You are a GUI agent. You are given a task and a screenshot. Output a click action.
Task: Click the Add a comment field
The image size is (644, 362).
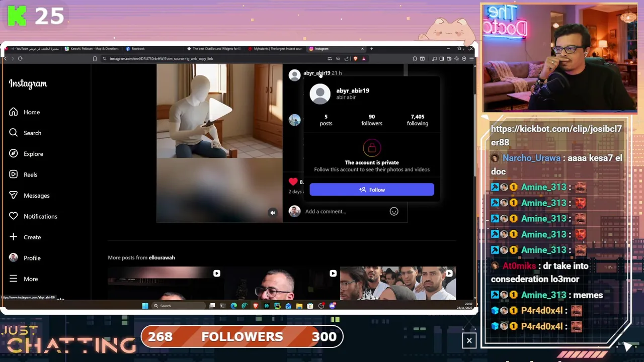click(x=345, y=211)
